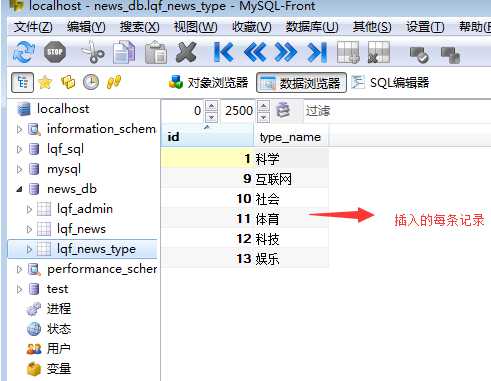The height and width of the screenshot is (381, 491).
Task: Click the paste clipboard icon
Action: (x=156, y=52)
